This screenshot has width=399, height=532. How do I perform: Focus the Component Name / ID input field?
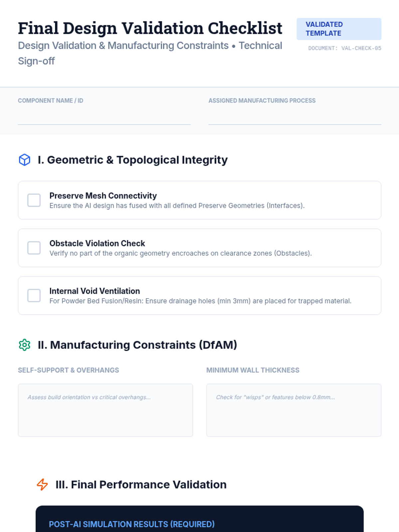click(104, 117)
